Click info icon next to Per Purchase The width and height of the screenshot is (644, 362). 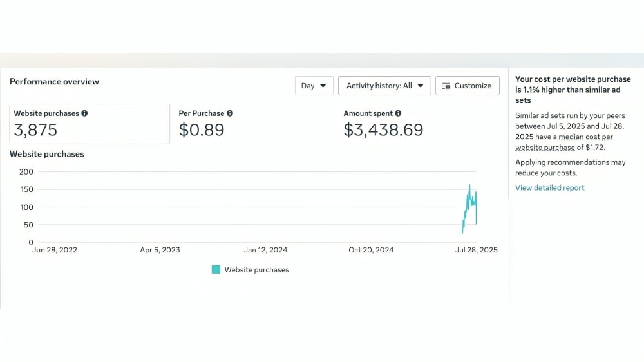point(230,113)
